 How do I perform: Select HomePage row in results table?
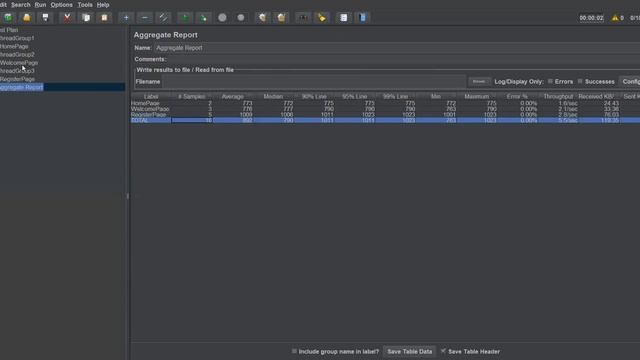pos(385,103)
